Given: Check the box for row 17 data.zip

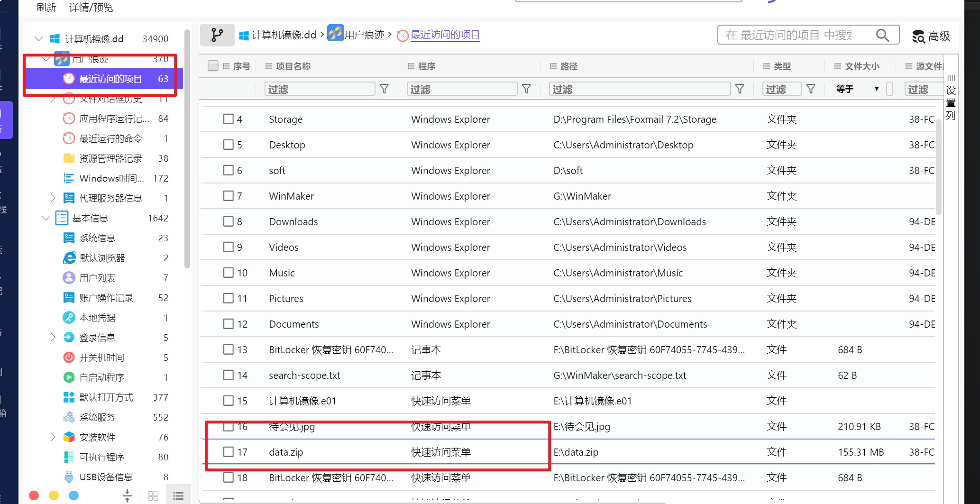Looking at the screenshot, I should click(x=229, y=452).
